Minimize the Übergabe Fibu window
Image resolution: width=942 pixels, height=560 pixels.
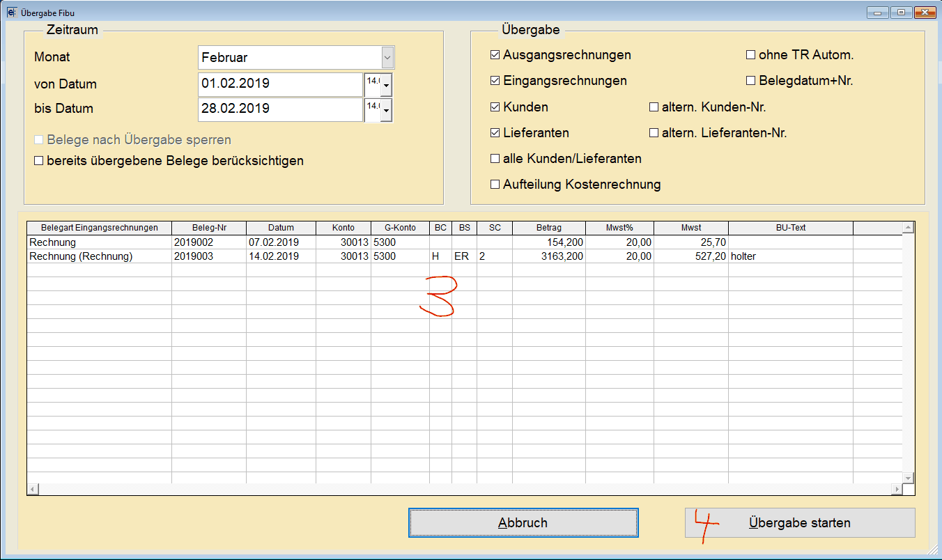click(x=877, y=13)
